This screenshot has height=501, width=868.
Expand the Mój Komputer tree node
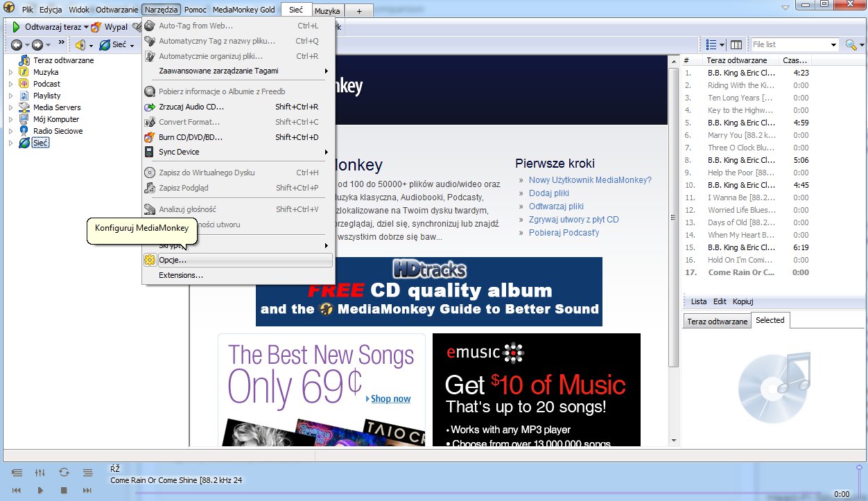tap(11, 119)
